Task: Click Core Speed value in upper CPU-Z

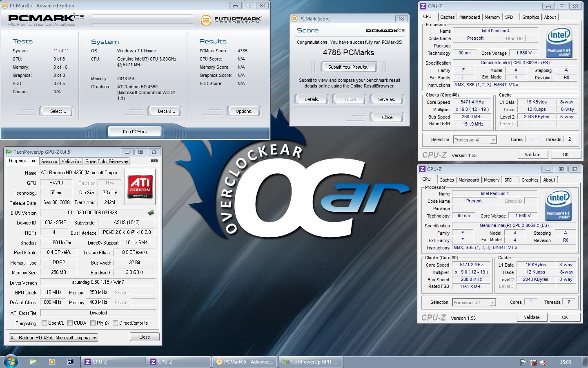Action: click(x=472, y=102)
